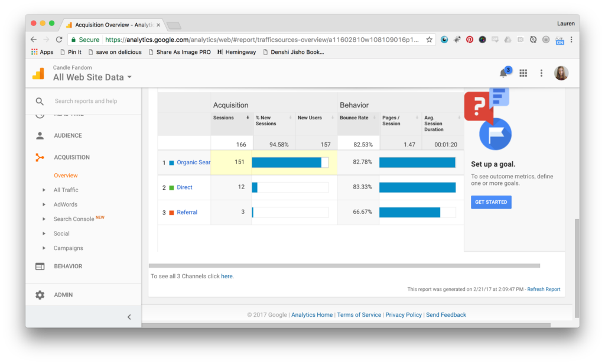Open the Pin It bookmark
Image resolution: width=605 pixels, height=364 pixels.
click(x=71, y=52)
